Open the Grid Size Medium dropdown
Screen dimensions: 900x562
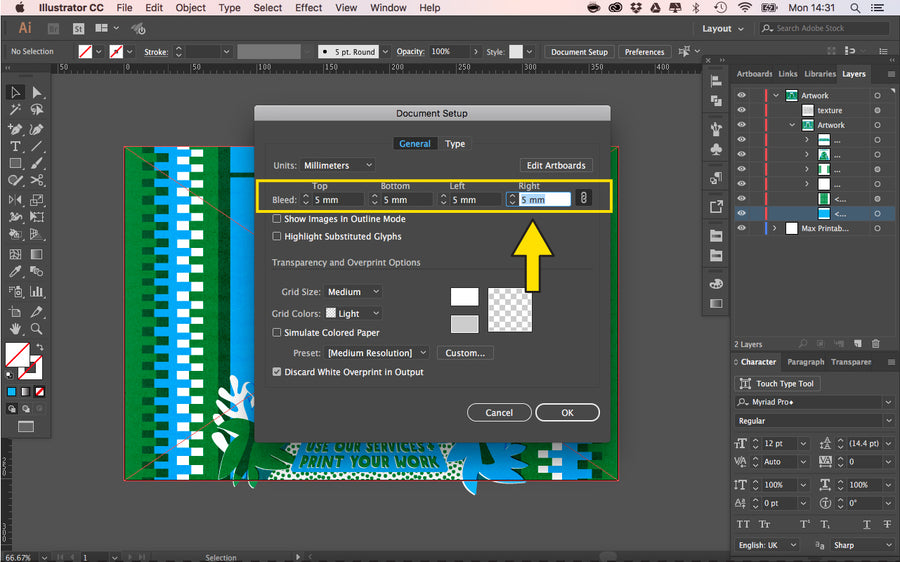[x=354, y=292]
